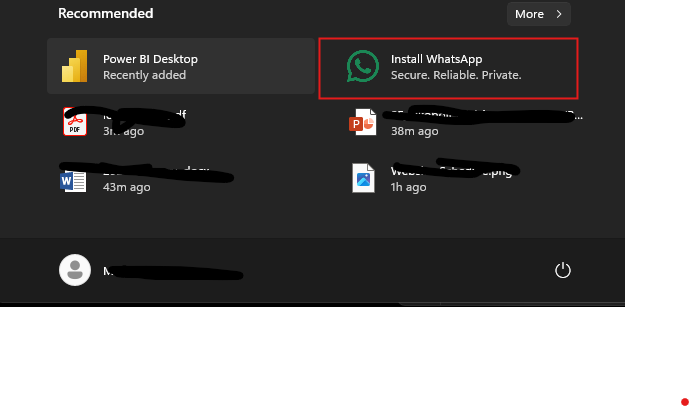Click the user account avatar
Viewport: 689px width, 407px height.
[75, 270]
